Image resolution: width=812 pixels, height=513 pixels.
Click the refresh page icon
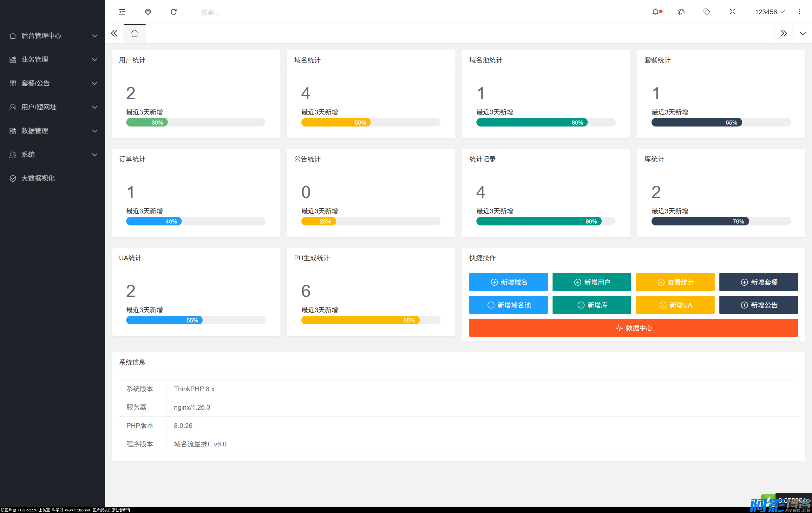174,12
